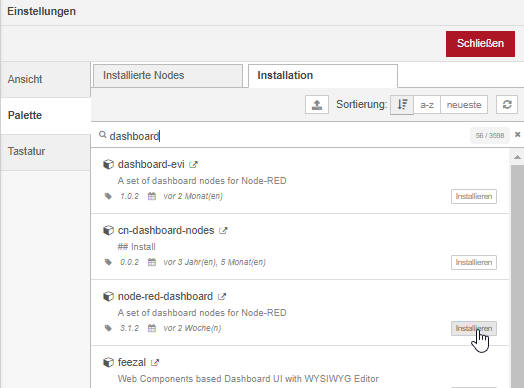Select the Installation tab
This screenshot has width=524, height=388.
323,76
